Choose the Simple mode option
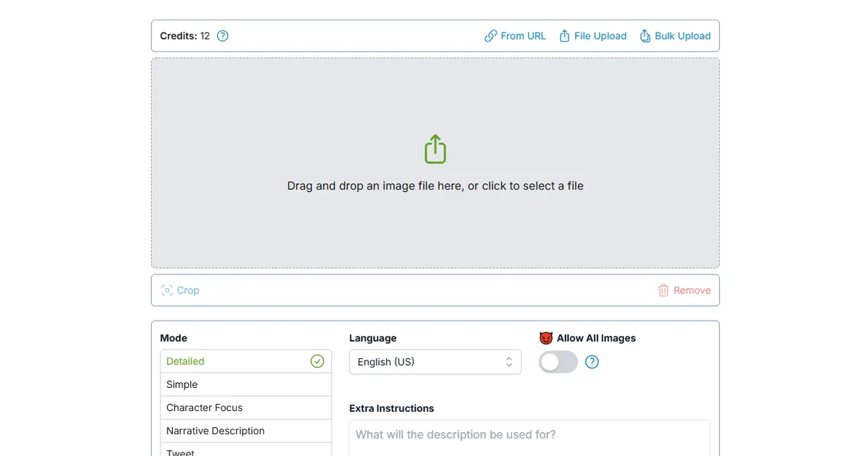 (x=246, y=384)
